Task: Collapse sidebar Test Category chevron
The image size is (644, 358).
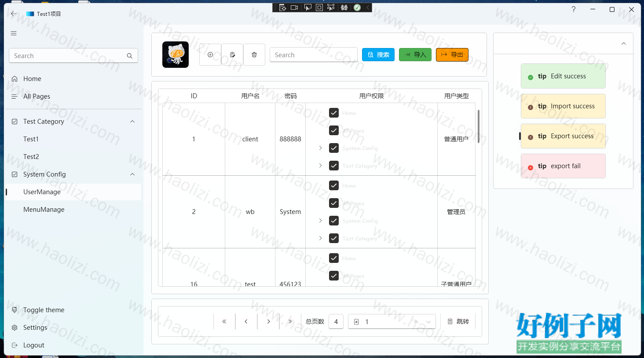Action: pyautogui.click(x=132, y=122)
